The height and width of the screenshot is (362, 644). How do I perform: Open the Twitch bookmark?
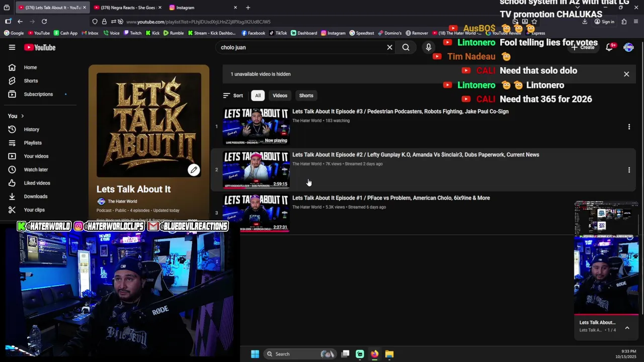click(132, 33)
